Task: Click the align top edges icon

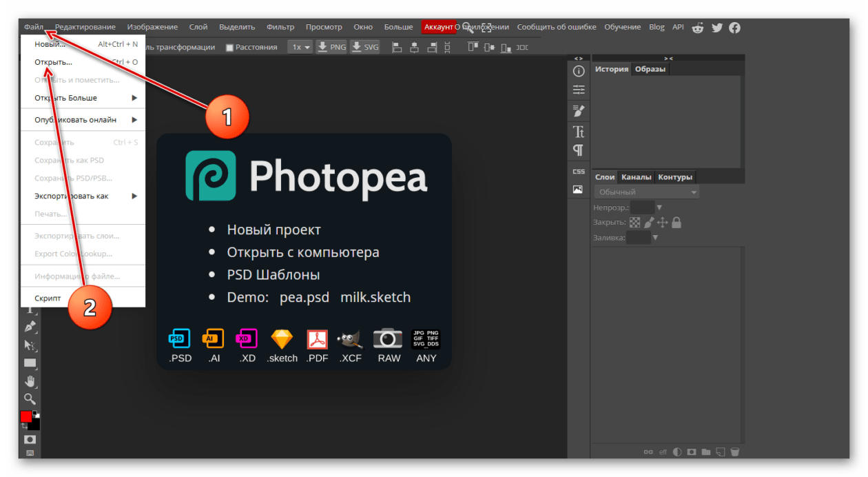Action: pyautogui.click(x=473, y=47)
